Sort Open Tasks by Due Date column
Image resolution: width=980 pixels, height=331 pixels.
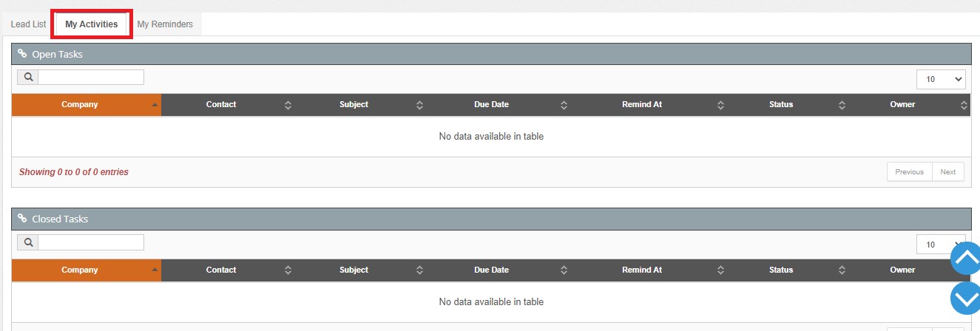(x=491, y=105)
